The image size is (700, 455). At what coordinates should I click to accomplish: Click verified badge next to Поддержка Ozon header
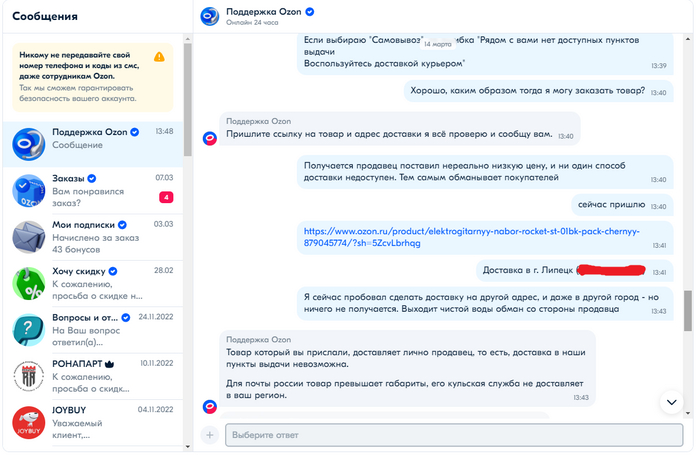click(x=309, y=12)
